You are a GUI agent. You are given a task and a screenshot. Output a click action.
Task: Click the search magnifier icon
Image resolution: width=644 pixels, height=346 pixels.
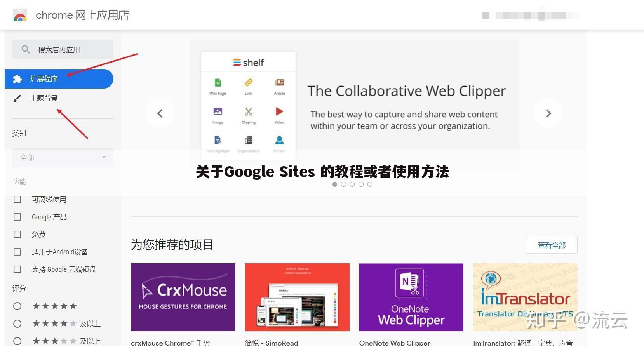[26, 50]
